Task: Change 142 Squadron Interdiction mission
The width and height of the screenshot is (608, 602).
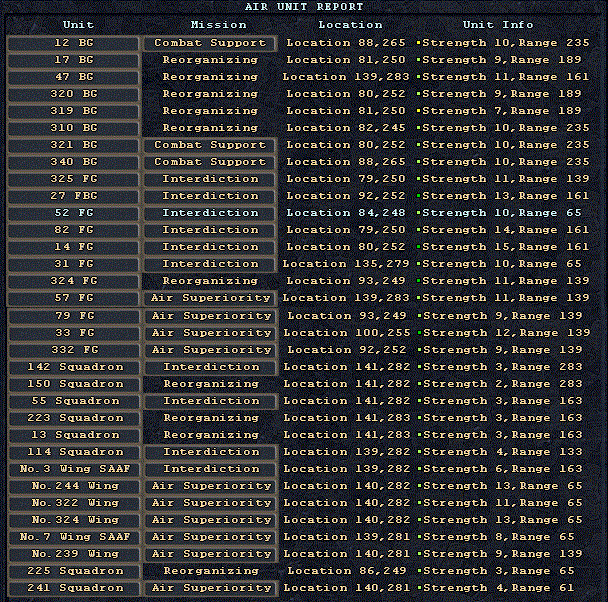Action: tap(211, 367)
